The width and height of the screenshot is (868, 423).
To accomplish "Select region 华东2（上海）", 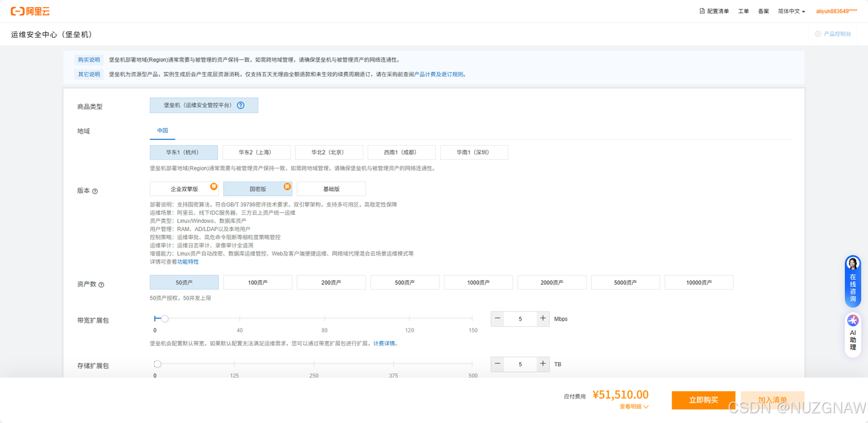I will 256,152.
